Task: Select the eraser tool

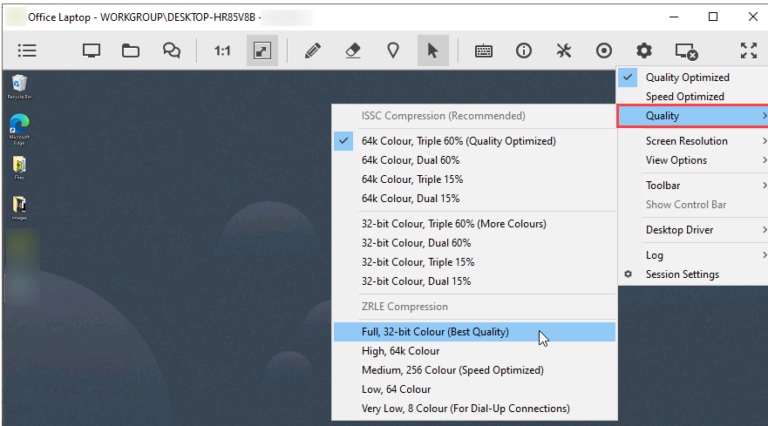Action: (x=353, y=50)
